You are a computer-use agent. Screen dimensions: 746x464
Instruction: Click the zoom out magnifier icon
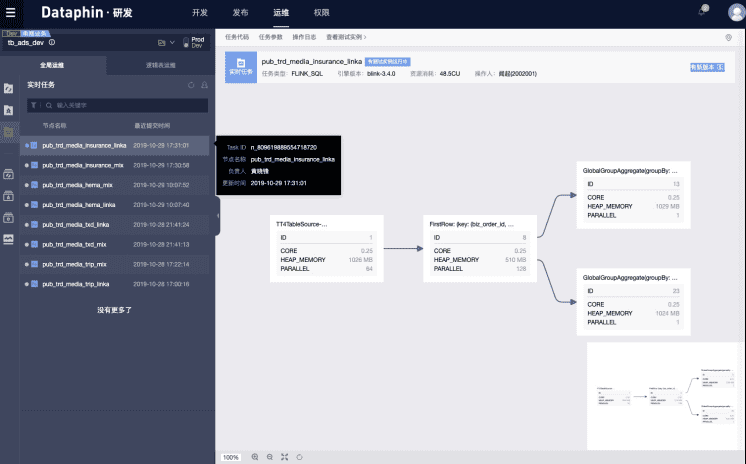coord(270,457)
